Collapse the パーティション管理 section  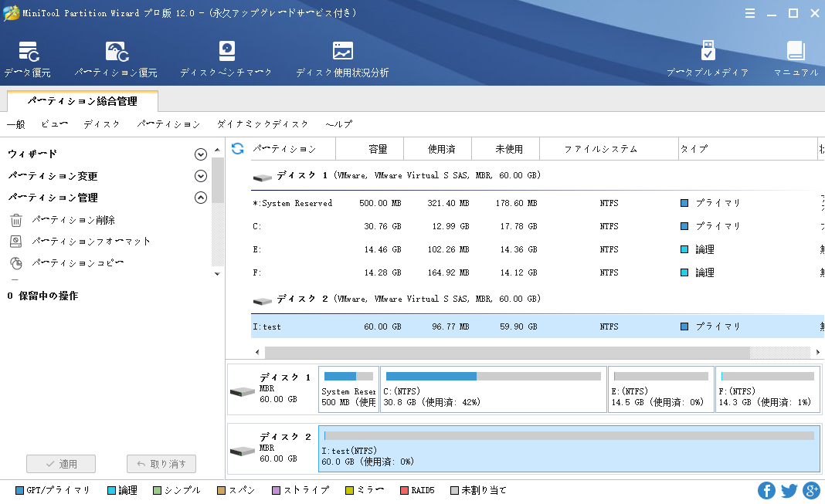tap(201, 198)
